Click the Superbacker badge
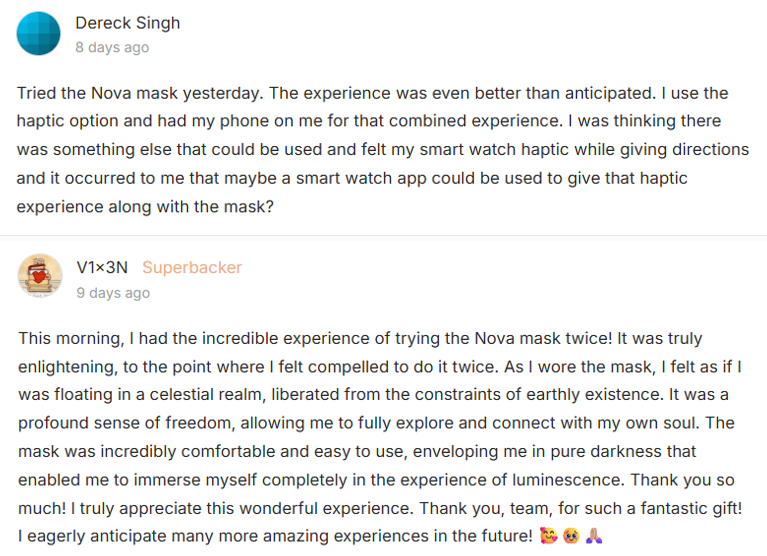Image resolution: width=767 pixels, height=556 pixels. point(192,267)
